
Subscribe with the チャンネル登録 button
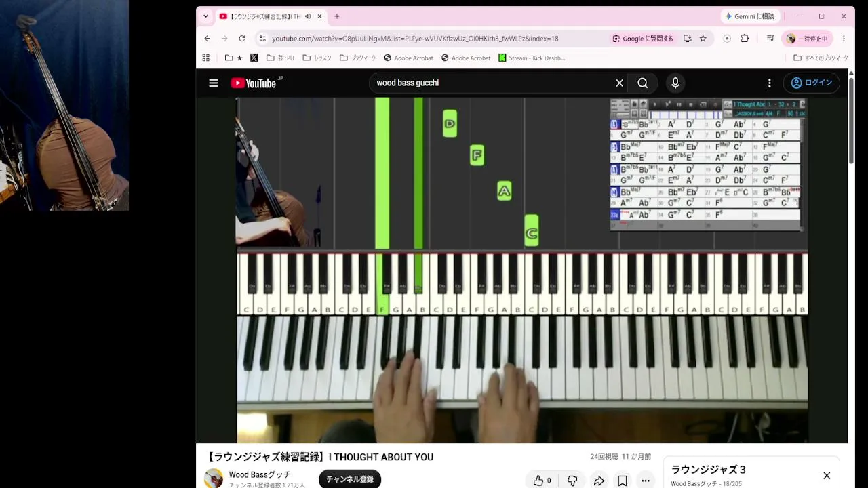coord(350,479)
